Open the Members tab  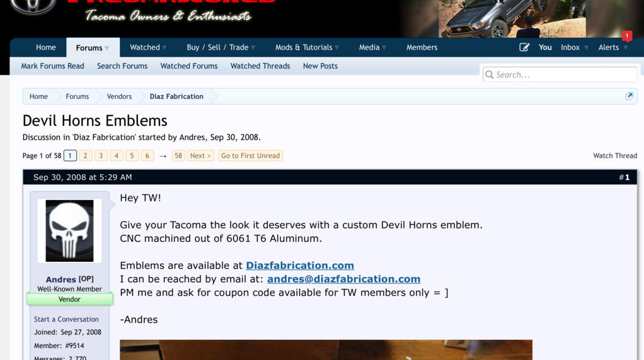(422, 47)
